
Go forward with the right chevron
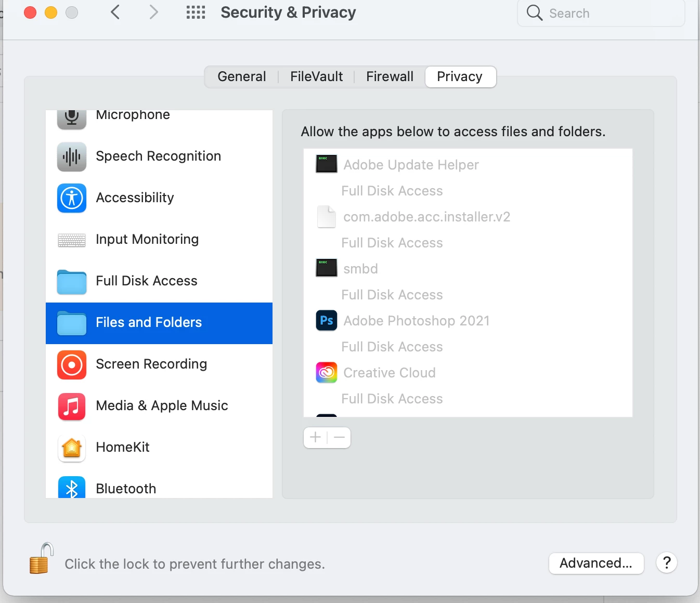point(153,12)
